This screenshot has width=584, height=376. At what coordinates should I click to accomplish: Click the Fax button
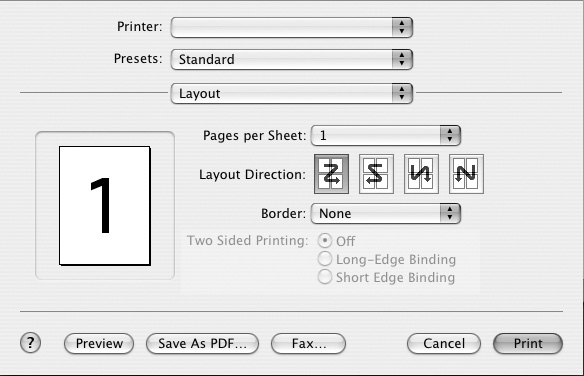(x=308, y=343)
